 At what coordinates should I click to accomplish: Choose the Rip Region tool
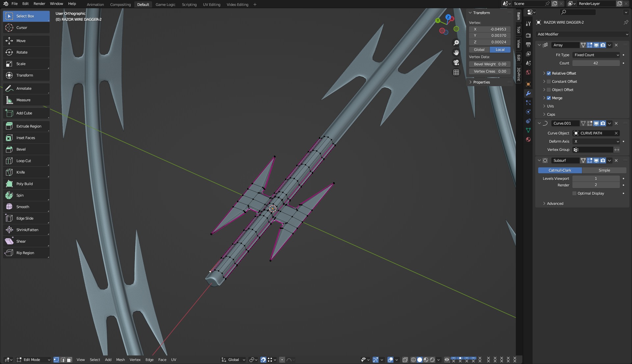point(26,253)
